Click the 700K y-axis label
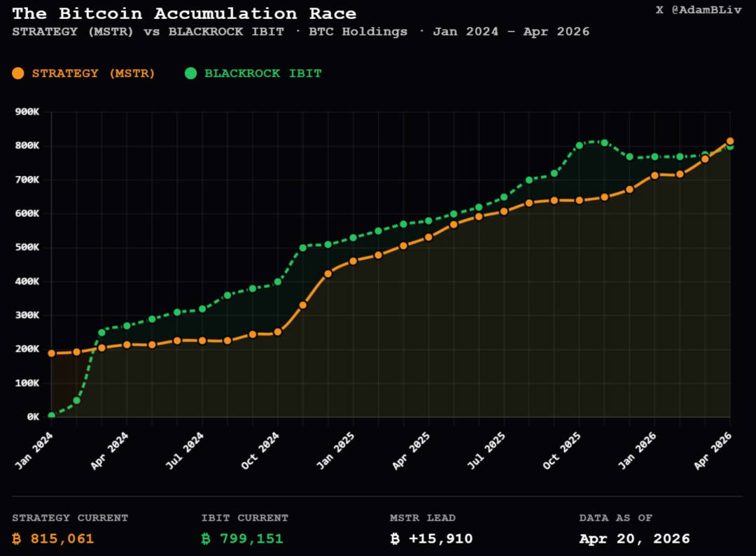 pyautogui.click(x=27, y=180)
